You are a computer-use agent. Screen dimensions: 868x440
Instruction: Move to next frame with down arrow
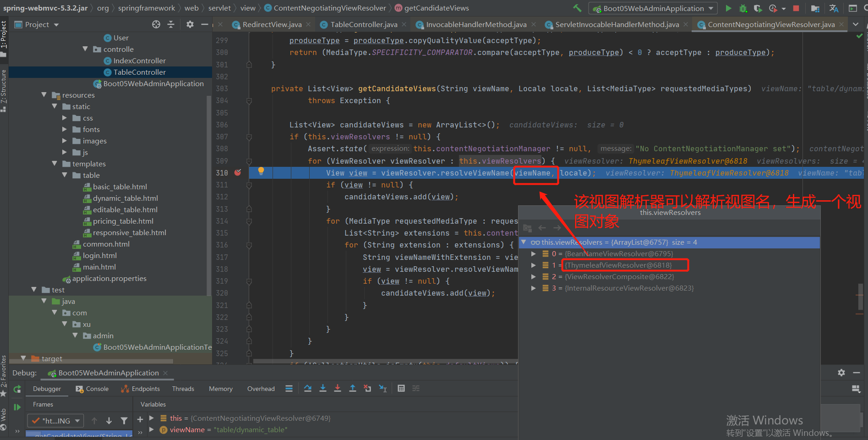(109, 420)
